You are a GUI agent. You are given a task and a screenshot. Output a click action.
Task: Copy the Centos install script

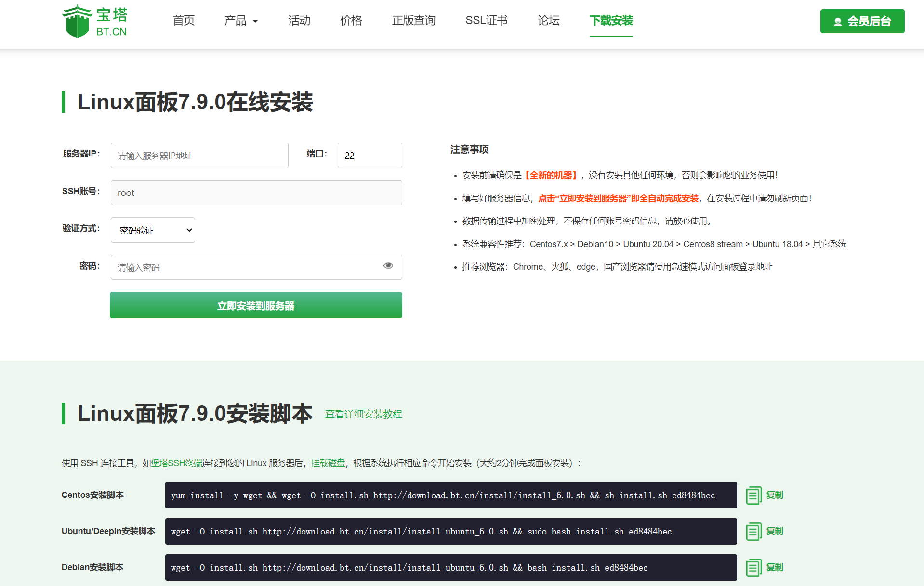point(765,495)
